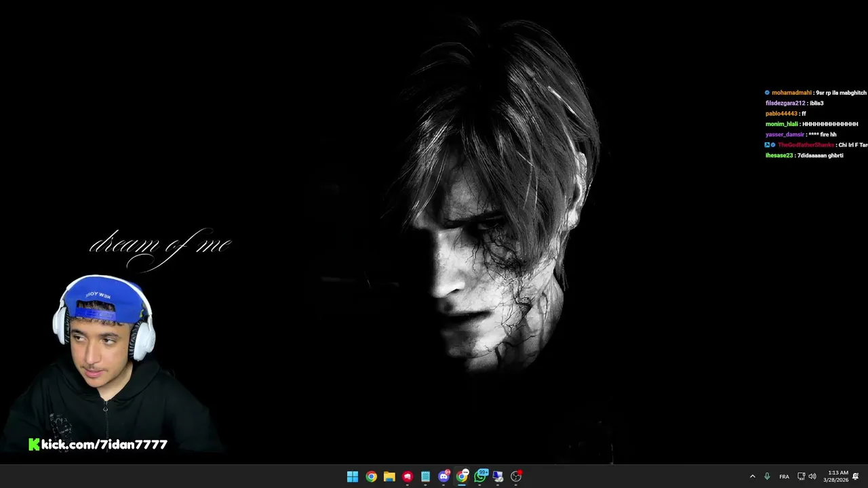
Task: Open the round icon with a red dot
Action: (516, 476)
